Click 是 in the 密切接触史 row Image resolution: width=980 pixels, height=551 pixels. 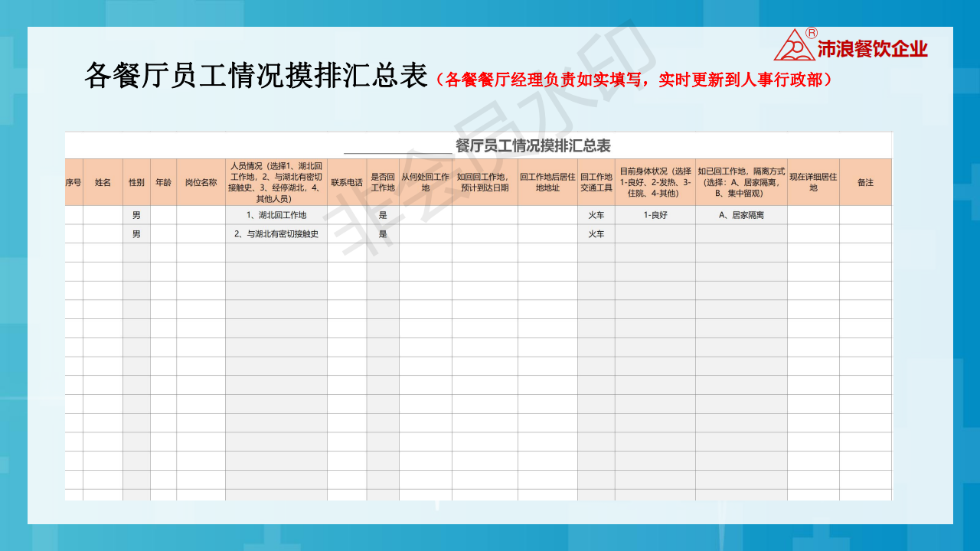(x=383, y=234)
